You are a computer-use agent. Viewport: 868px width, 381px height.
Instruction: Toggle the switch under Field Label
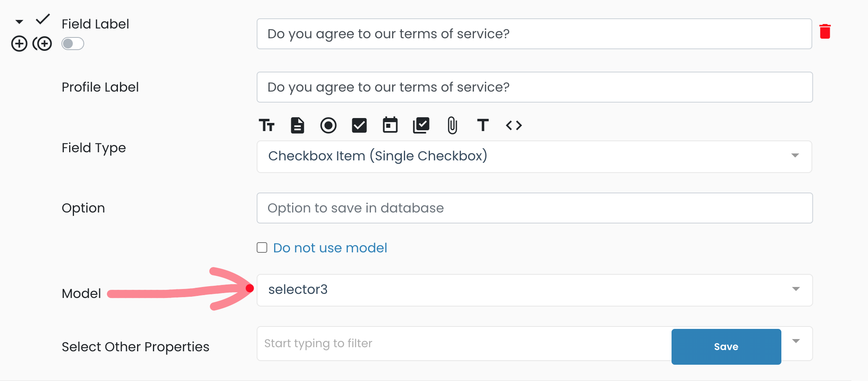pos(73,44)
